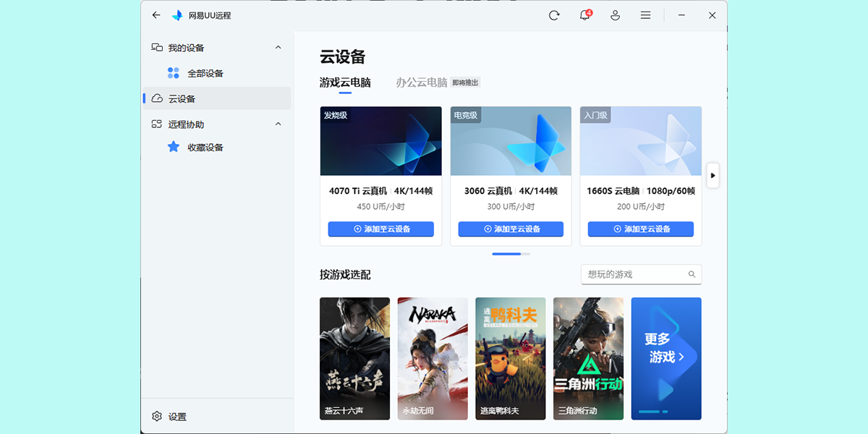This screenshot has height=434, width=868.
Task: Select the star icon for 收藏设备
Action: (173, 147)
